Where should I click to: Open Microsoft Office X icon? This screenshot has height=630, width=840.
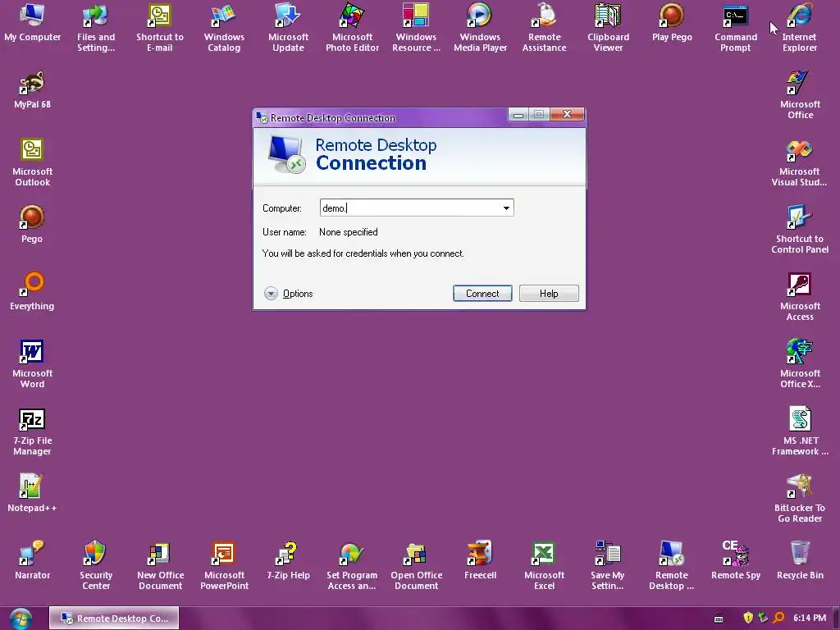[x=800, y=364]
